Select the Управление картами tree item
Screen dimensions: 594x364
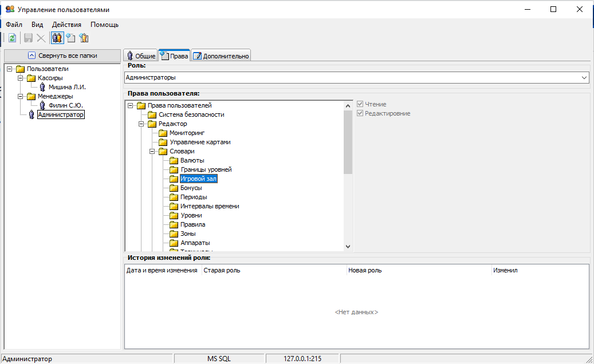click(x=200, y=142)
